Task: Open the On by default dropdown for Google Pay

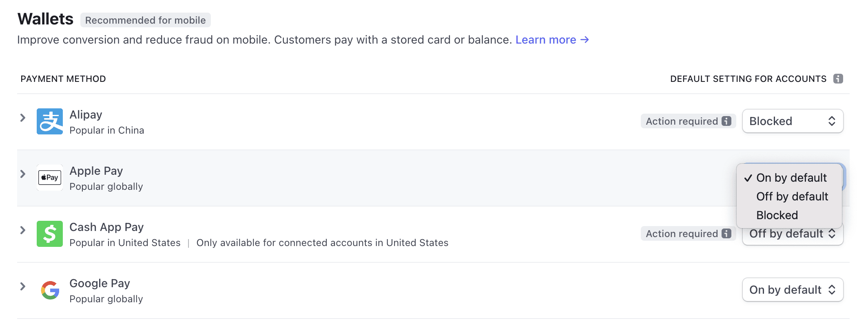Action: [x=792, y=290]
